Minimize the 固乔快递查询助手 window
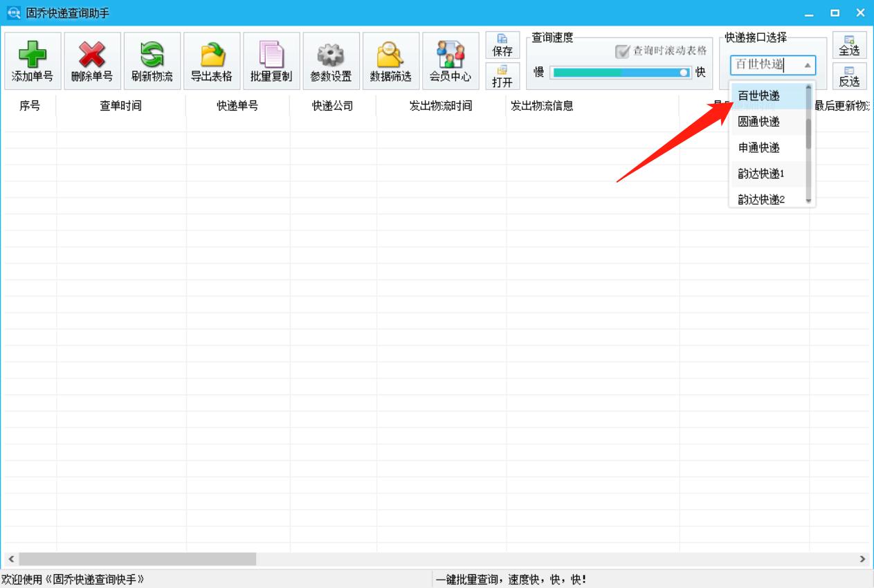The height and width of the screenshot is (588, 874). point(810,13)
